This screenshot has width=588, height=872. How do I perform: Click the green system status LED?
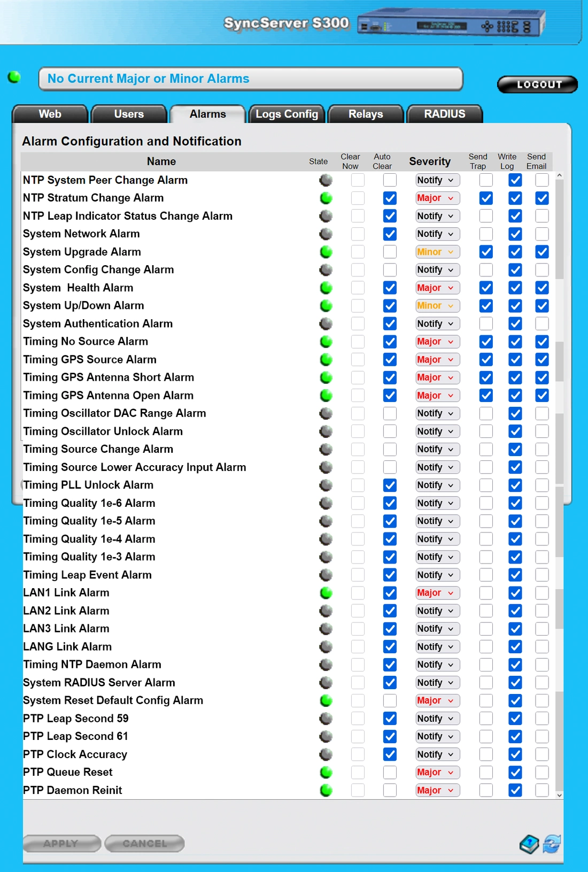tap(14, 77)
